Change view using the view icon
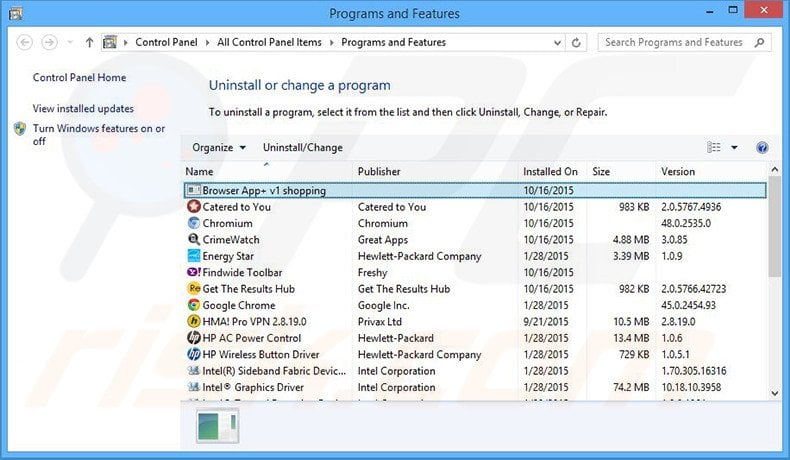This screenshot has width=790, height=460. pyautogui.click(x=713, y=147)
